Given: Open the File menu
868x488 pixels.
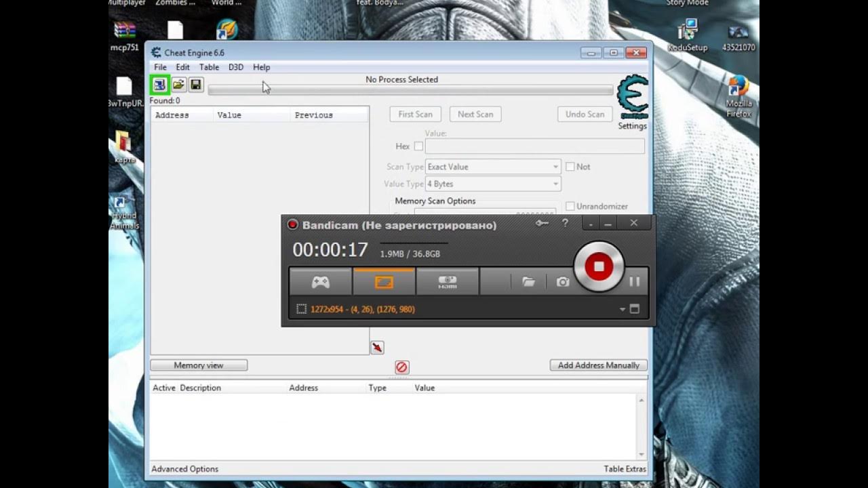Looking at the screenshot, I should tap(160, 67).
